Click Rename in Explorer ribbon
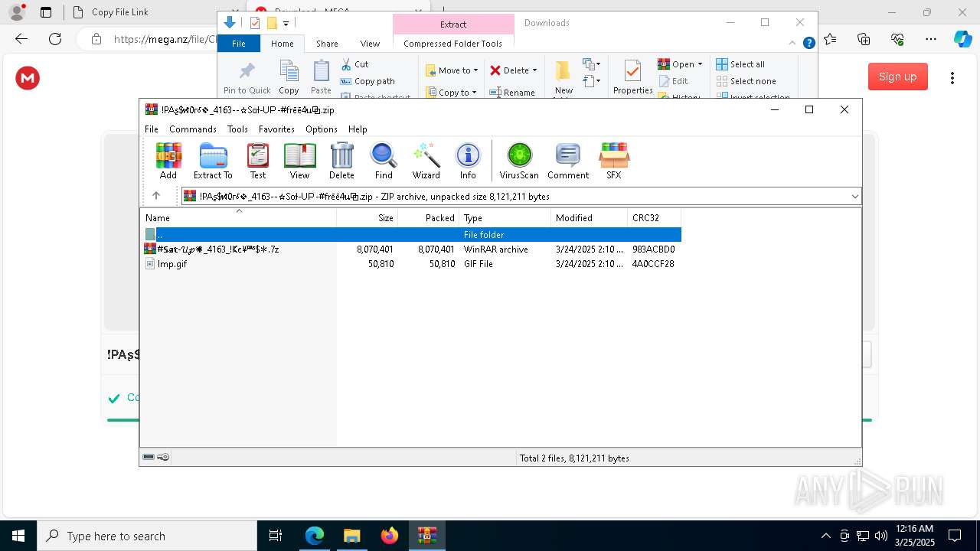This screenshot has height=551, width=980. [512, 92]
